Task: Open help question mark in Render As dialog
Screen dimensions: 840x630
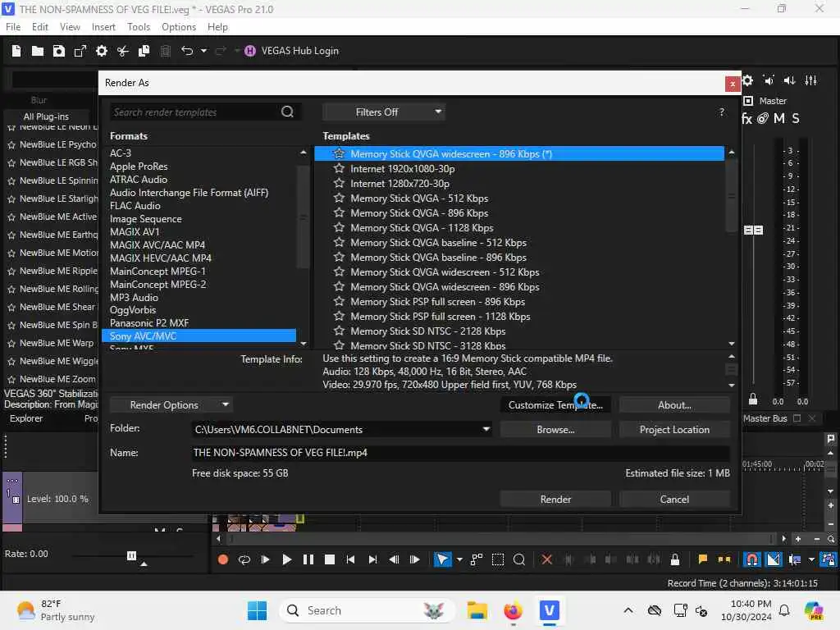Action: [722, 112]
